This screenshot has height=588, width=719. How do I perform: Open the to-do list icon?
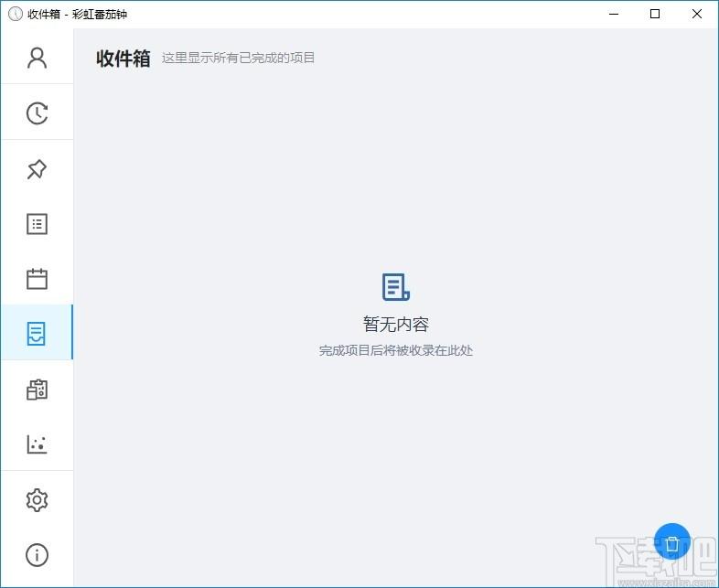37,224
